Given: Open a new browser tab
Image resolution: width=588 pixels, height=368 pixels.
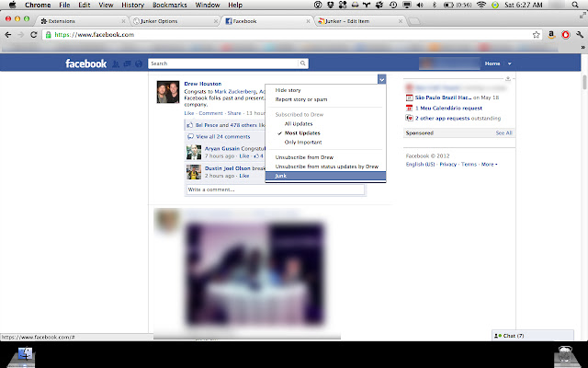Looking at the screenshot, I should (413, 21).
